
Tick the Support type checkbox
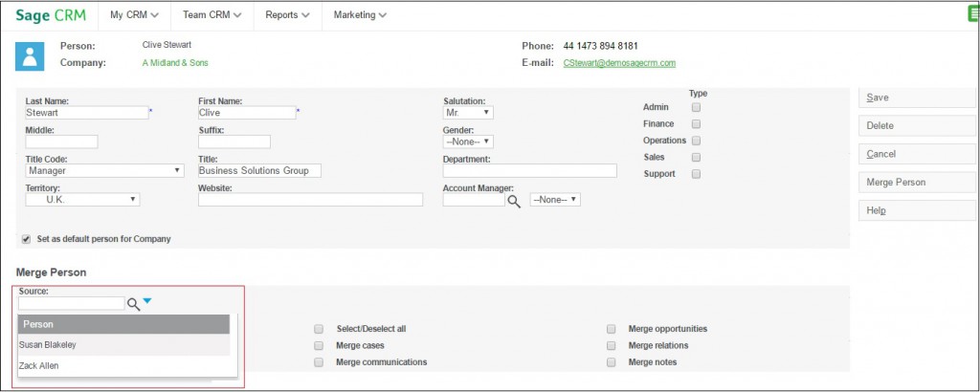(697, 174)
